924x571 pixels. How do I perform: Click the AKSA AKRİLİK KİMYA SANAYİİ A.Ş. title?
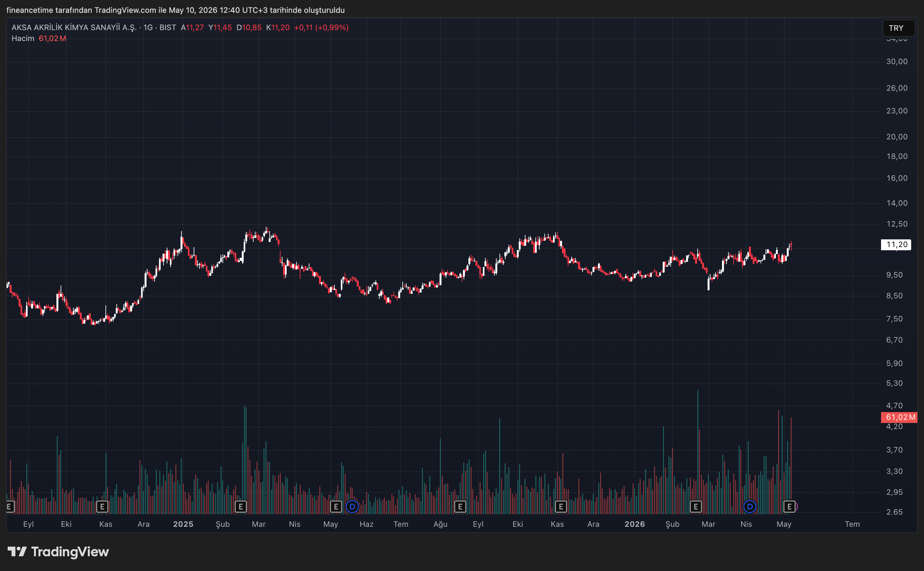coord(74,28)
